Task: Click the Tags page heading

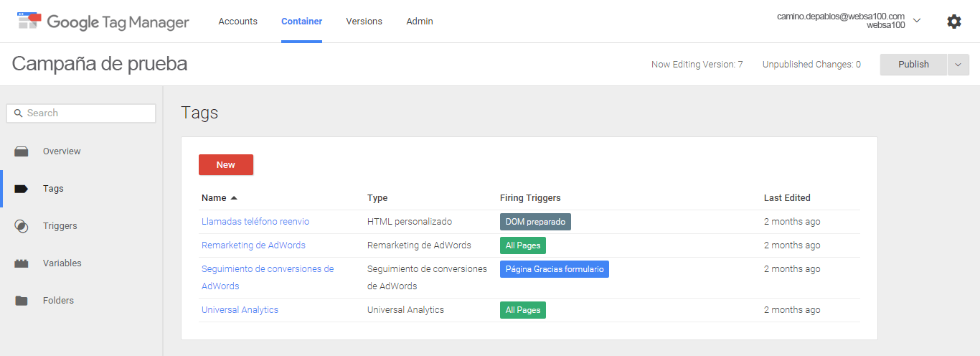Action: 199,113
